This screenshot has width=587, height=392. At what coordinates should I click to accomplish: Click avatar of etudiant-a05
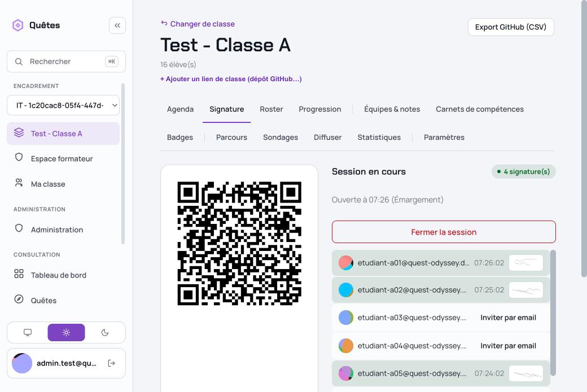pos(346,373)
